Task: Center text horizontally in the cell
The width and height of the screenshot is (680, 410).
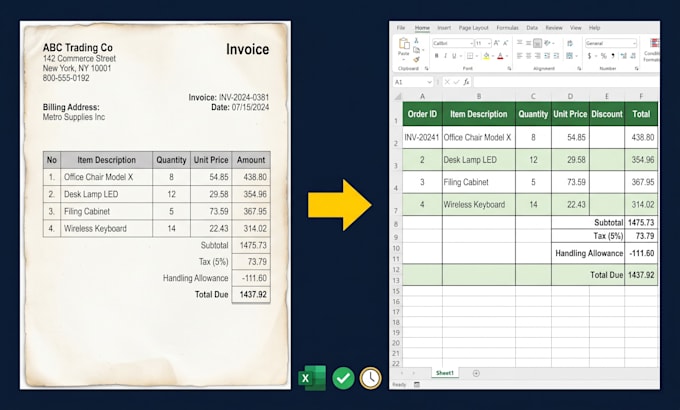Action: click(x=528, y=56)
